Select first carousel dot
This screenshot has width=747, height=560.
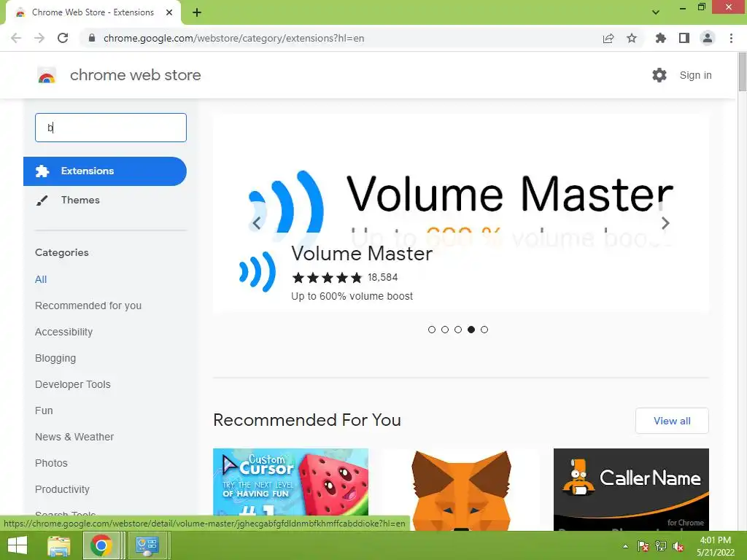(x=432, y=330)
